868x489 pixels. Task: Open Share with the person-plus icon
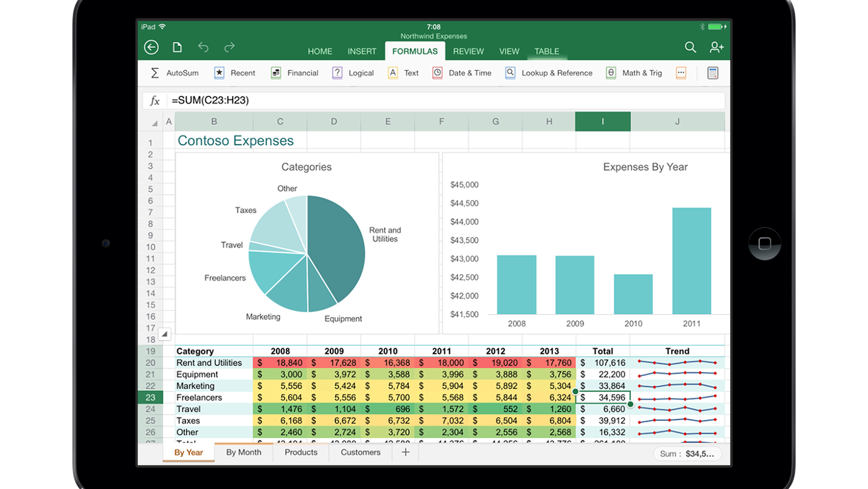click(716, 47)
